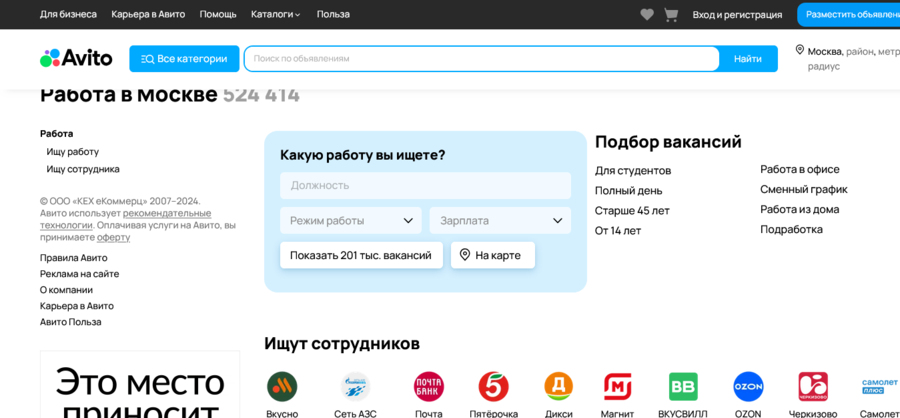Click Разместить объявление button
The image size is (900, 418).
pos(848,14)
